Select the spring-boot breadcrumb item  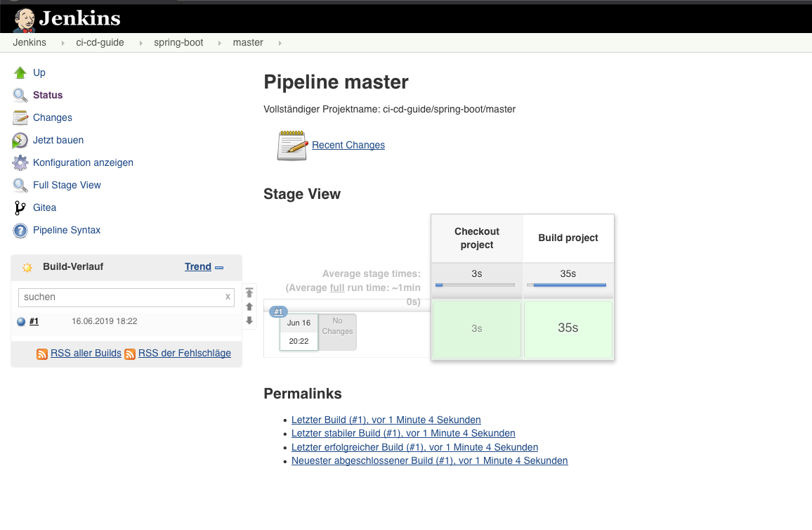point(178,42)
